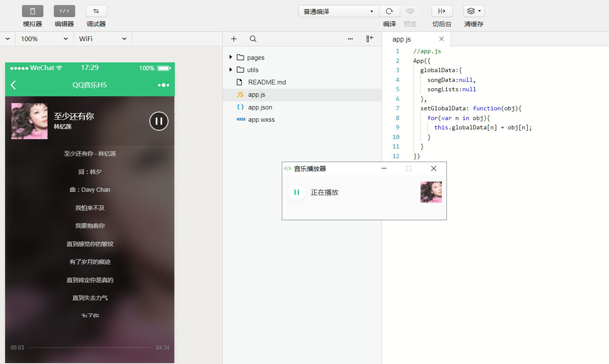This screenshot has height=364, width=609.
Task: Click total duration 04:34
Action: tap(163, 347)
